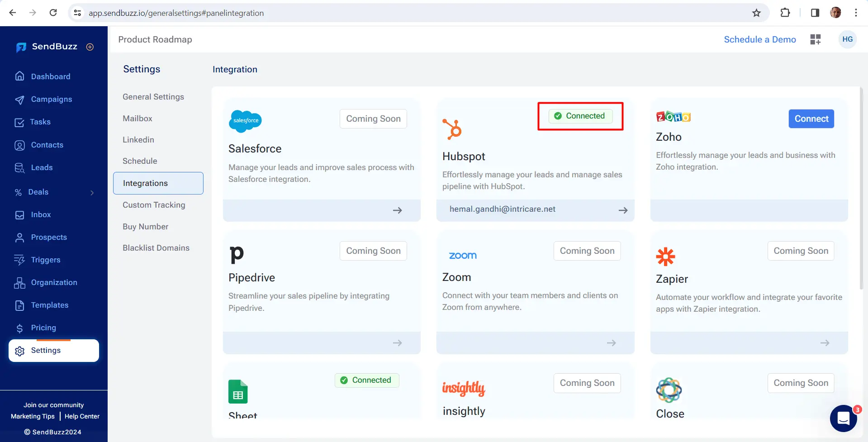The width and height of the screenshot is (868, 442).
Task: Click the SendBuzz logo icon
Action: pos(21,47)
